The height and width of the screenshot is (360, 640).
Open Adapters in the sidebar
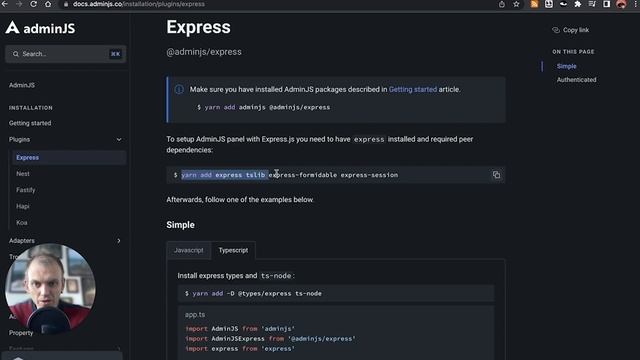pyautogui.click(x=22, y=241)
